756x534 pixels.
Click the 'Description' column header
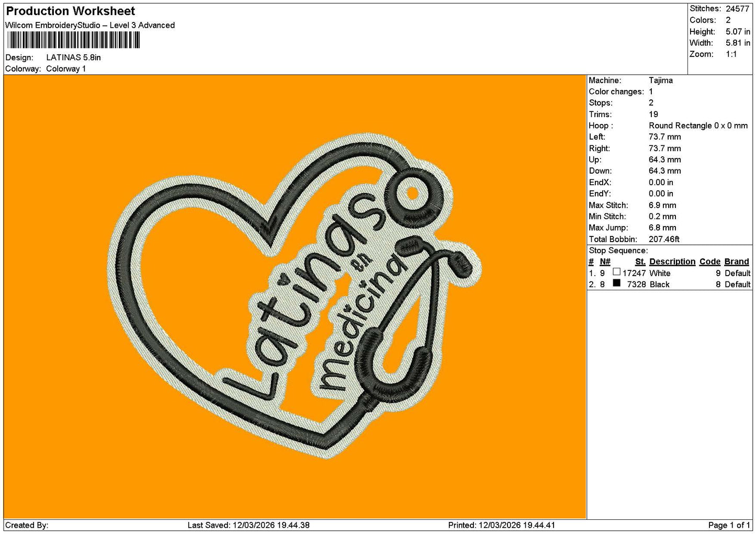coord(672,262)
